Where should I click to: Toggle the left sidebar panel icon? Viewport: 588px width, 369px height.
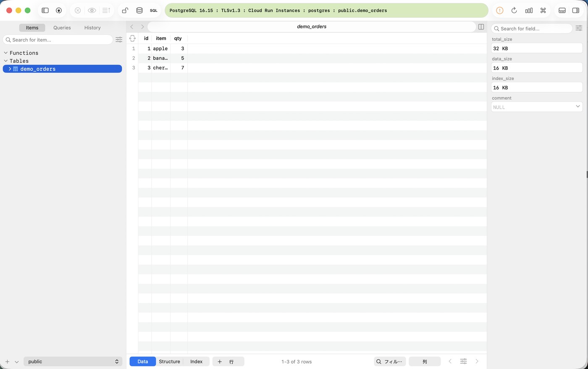tap(45, 10)
